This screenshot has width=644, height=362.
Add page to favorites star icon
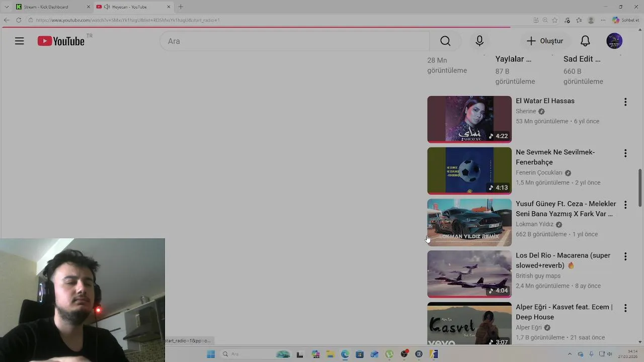(x=554, y=20)
